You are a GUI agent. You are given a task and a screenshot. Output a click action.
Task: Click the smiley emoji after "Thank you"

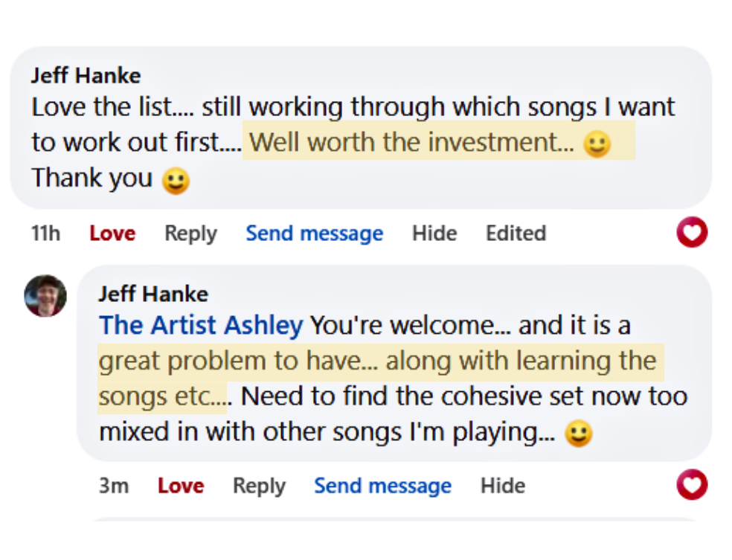tap(176, 180)
